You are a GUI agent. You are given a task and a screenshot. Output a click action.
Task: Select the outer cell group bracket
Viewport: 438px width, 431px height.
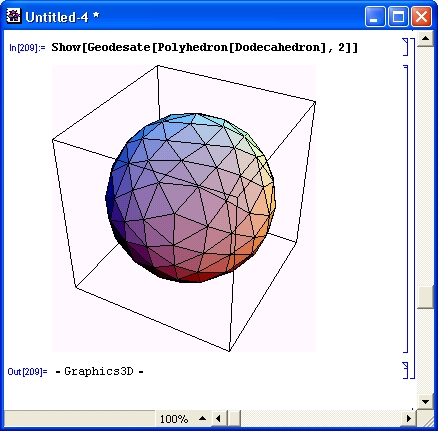pos(412,208)
